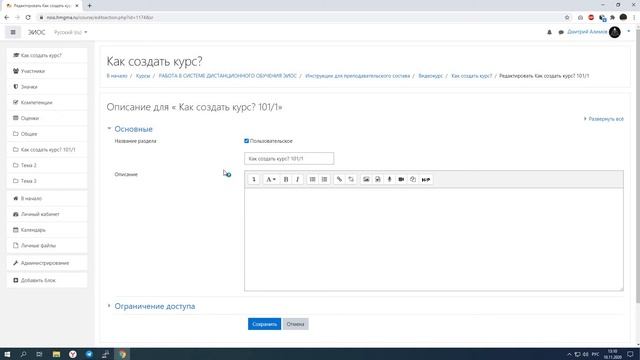This screenshot has width=640, height=360.
Task: Click the browser back arrow
Action: 7,18
